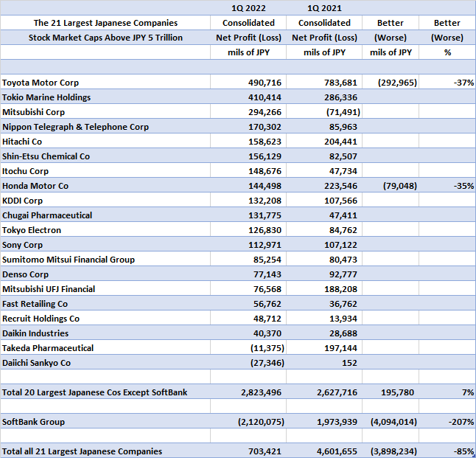
Task: Click the -85% cell
Action: (463, 451)
